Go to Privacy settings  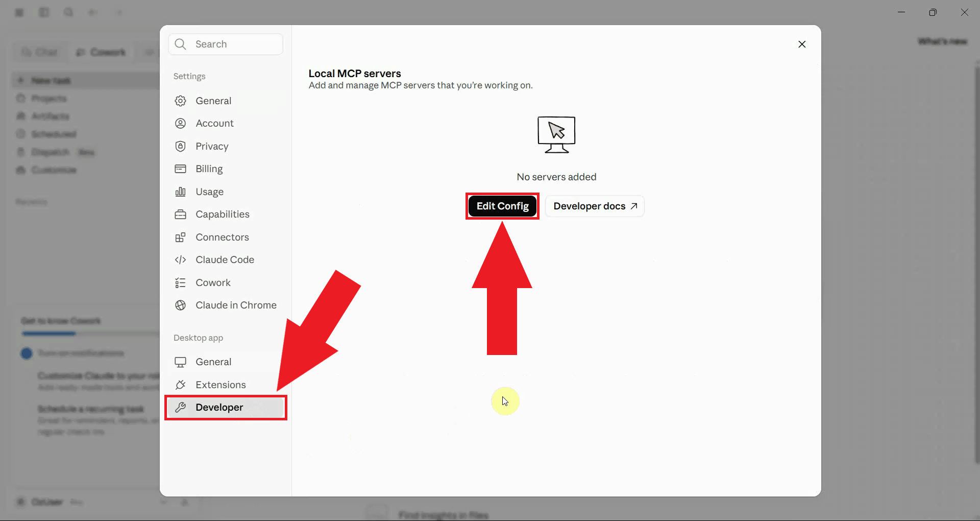click(x=226, y=146)
